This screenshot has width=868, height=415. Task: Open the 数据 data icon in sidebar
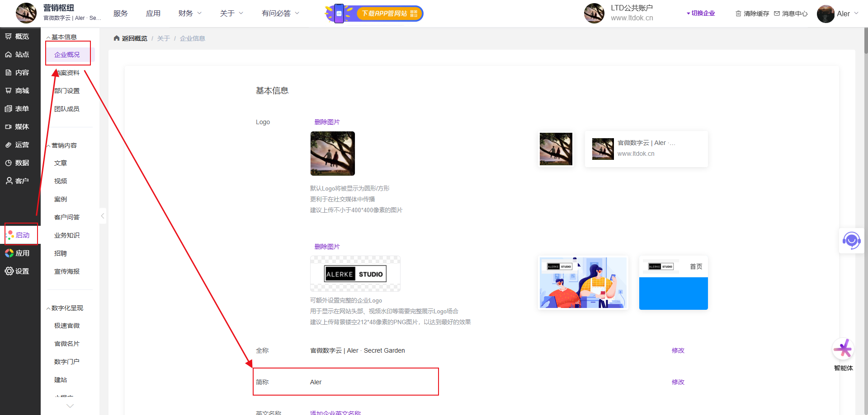coord(8,163)
